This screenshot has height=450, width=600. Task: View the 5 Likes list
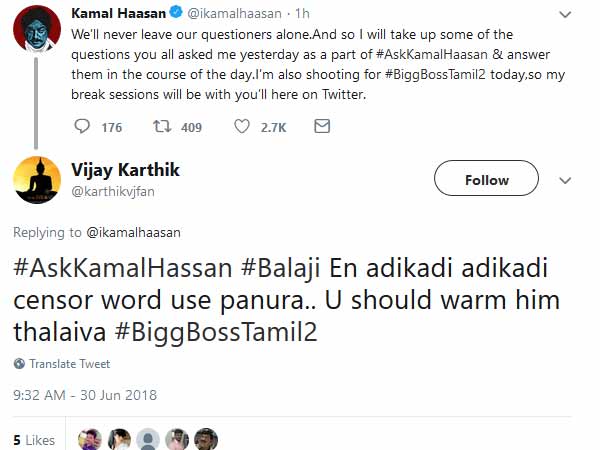(x=34, y=440)
